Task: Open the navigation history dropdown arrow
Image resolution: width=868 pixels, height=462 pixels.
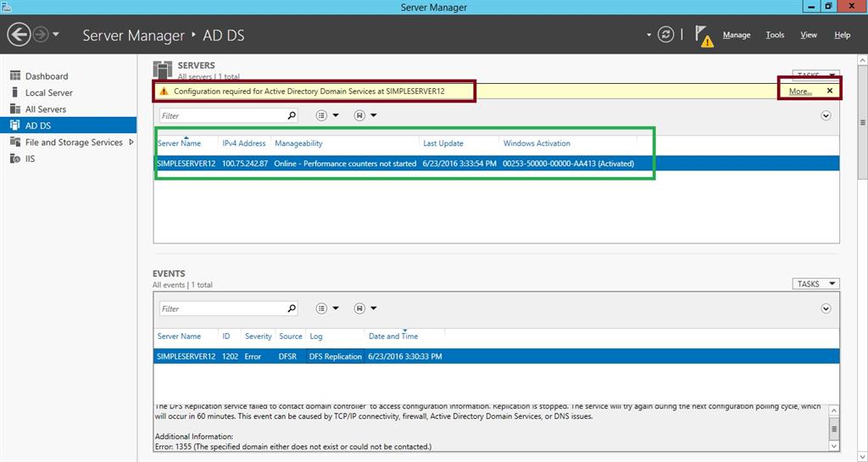Action: [x=56, y=35]
